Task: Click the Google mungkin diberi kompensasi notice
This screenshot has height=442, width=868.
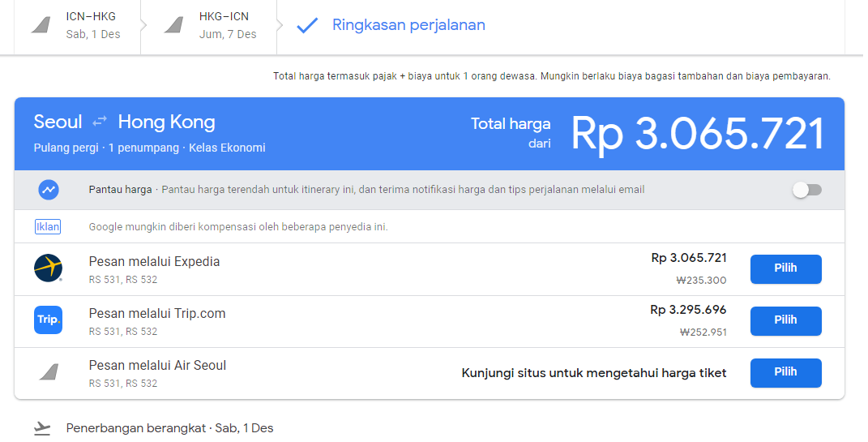Action: coord(238,227)
